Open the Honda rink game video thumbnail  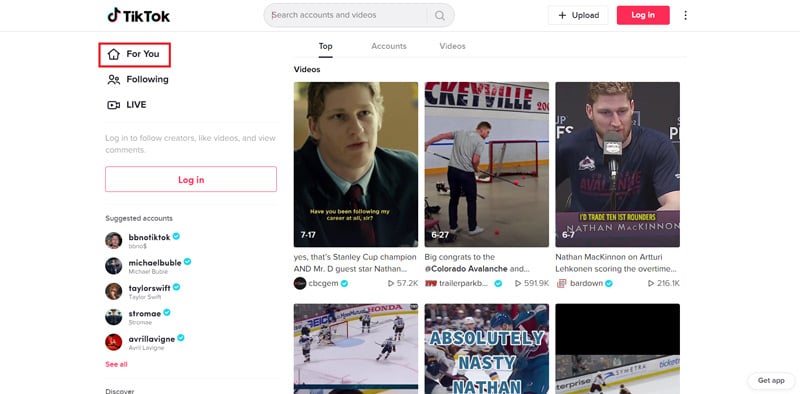(356, 349)
